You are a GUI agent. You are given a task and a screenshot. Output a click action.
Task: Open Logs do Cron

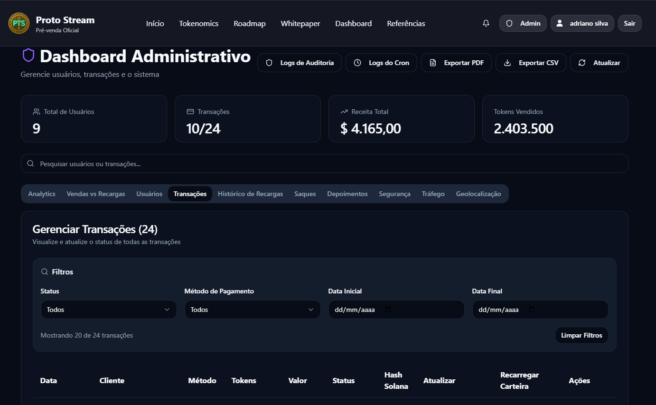tap(382, 63)
